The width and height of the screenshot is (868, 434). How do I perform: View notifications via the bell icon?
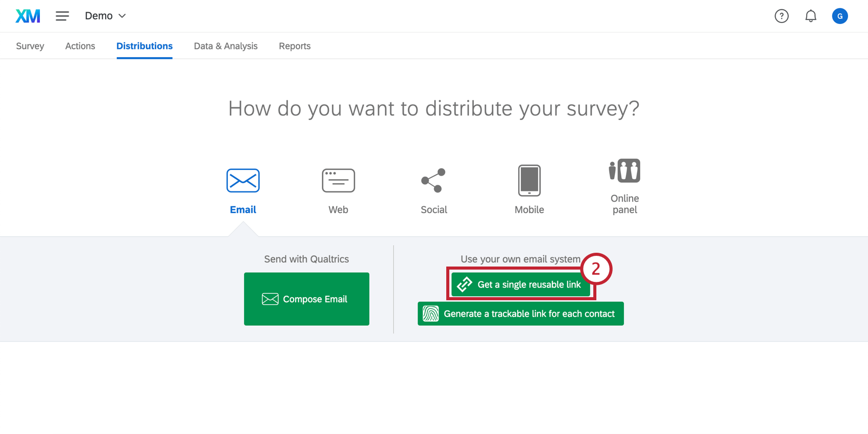point(810,16)
